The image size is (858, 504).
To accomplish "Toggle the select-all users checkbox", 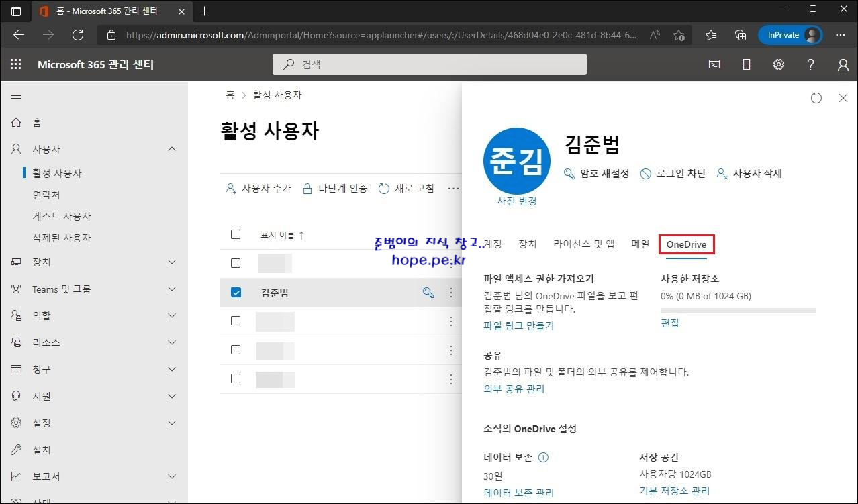I will (x=236, y=234).
